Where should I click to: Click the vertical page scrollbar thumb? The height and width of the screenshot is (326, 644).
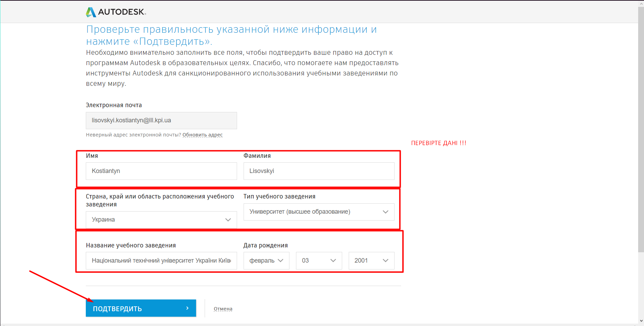tap(641, 129)
